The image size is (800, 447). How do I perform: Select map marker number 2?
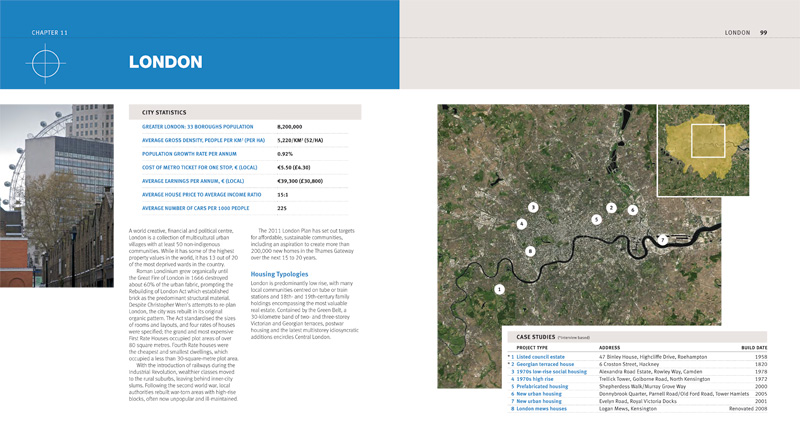tap(611, 207)
